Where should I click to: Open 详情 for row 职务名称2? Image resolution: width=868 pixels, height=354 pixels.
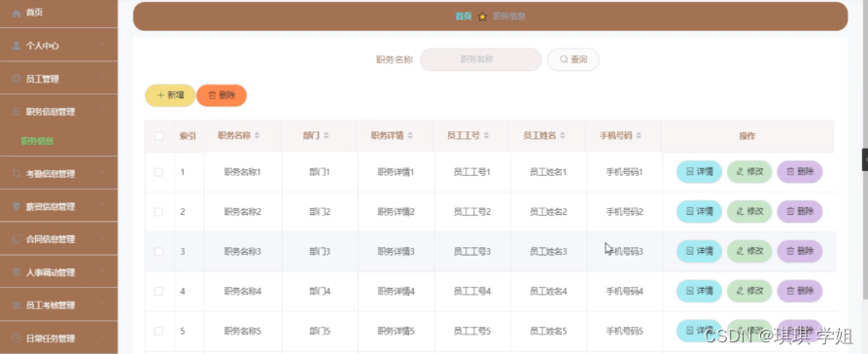tap(699, 211)
